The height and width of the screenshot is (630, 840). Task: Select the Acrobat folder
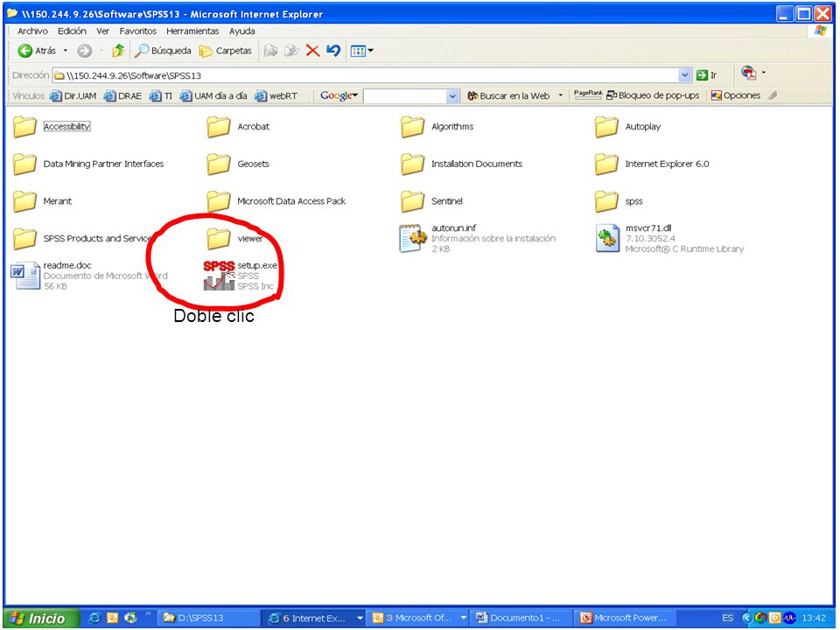pyautogui.click(x=238, y=127)
